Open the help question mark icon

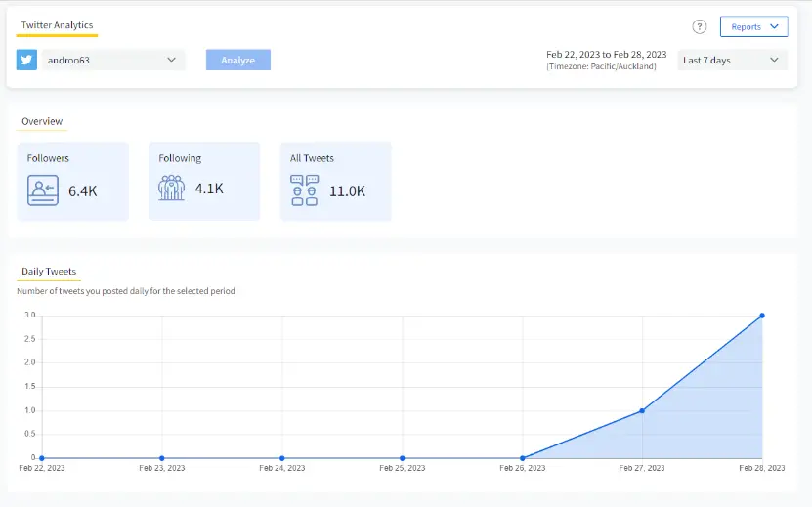[699, 27]
